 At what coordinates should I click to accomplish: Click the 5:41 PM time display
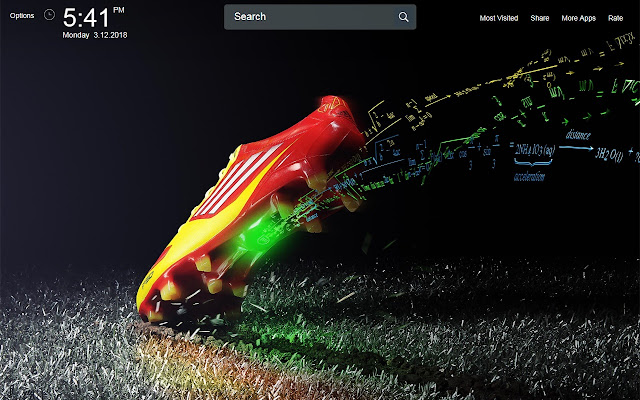click(93, 18)
